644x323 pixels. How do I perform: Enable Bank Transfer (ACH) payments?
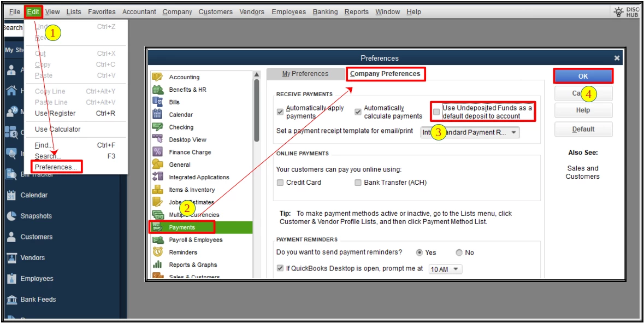[358, 183]
